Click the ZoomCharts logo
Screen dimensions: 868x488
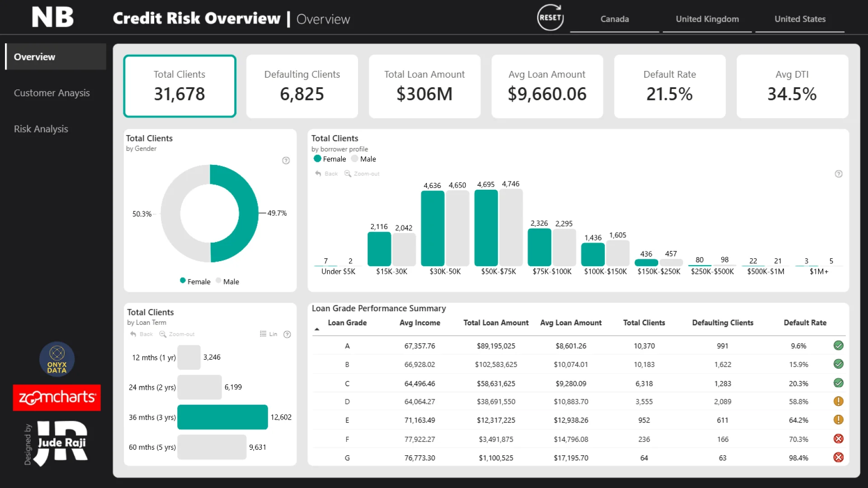pos(57,398)
